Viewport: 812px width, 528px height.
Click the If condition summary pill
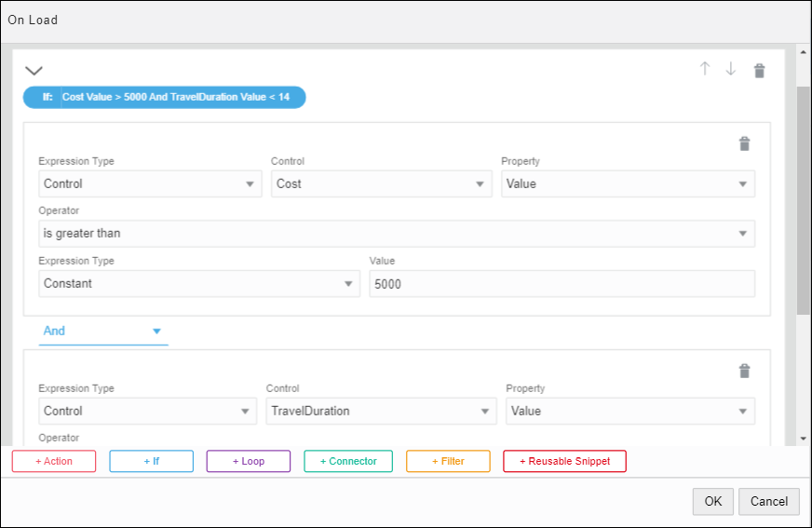[x=164, y=98]
